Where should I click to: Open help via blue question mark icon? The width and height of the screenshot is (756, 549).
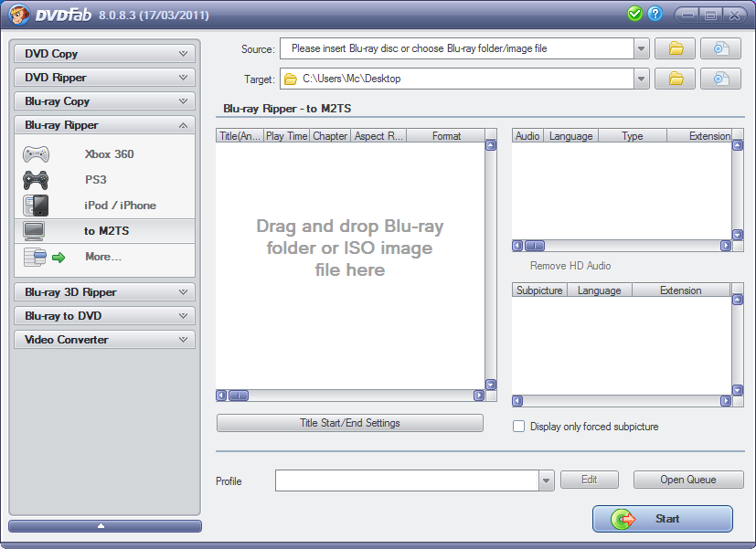click(655, 14)
